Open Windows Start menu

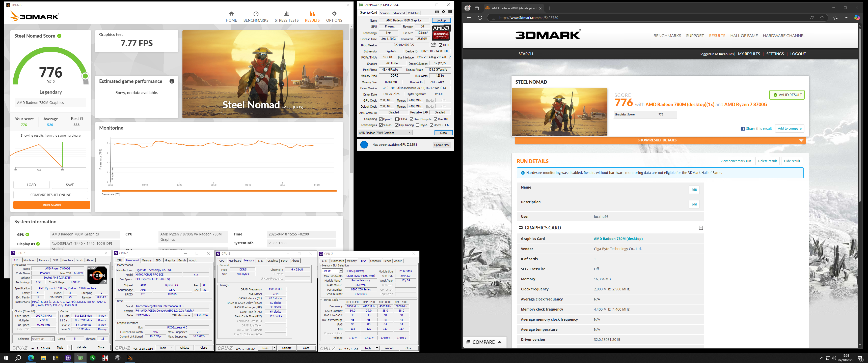pyautogui.click(x=6, y=358)
